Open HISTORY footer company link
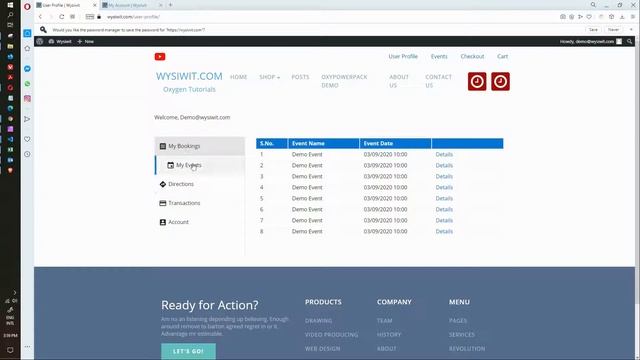The image size is (640, 360). [x=389, y=335]
